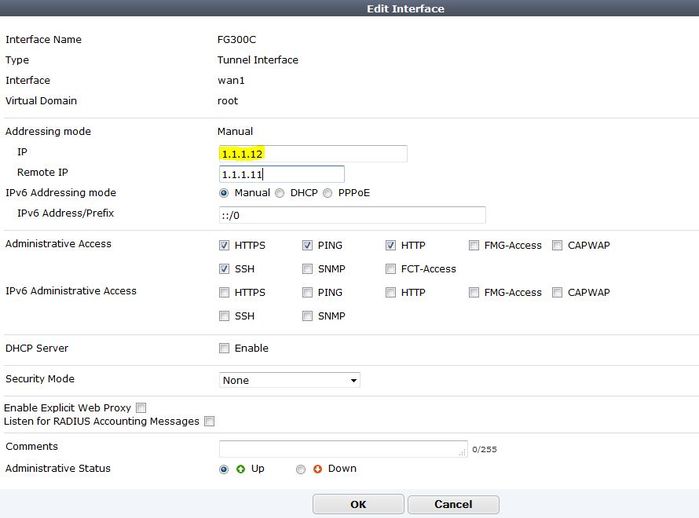699x518 pixels.
Task: Select DHCP for IPv6 addressing mode
Action: click(280, 193)
